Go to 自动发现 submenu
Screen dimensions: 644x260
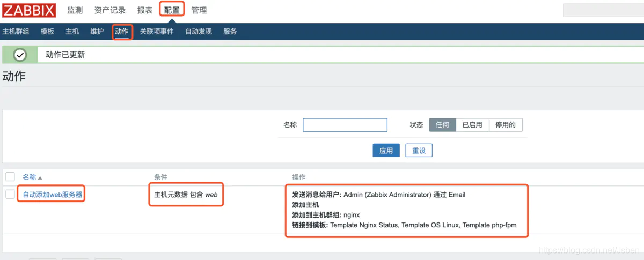click(x=199, y=32)
